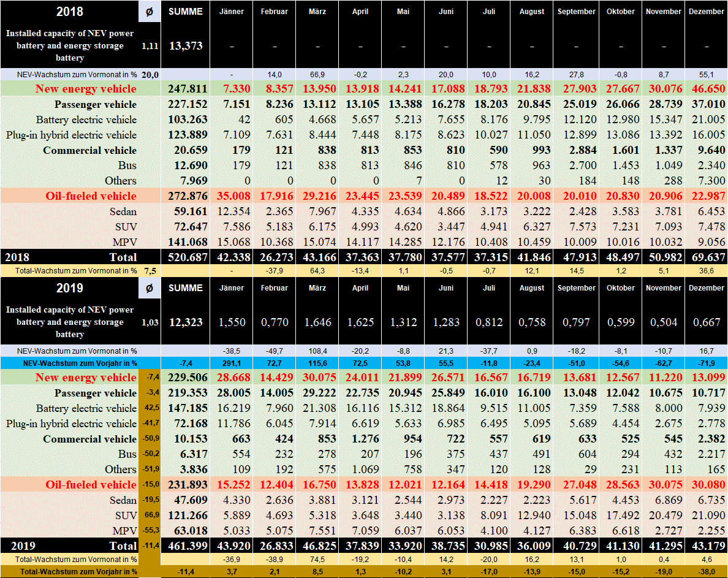Click the 2019 January capacity value 1,550

pyautogui.click(x=231, y=322)
